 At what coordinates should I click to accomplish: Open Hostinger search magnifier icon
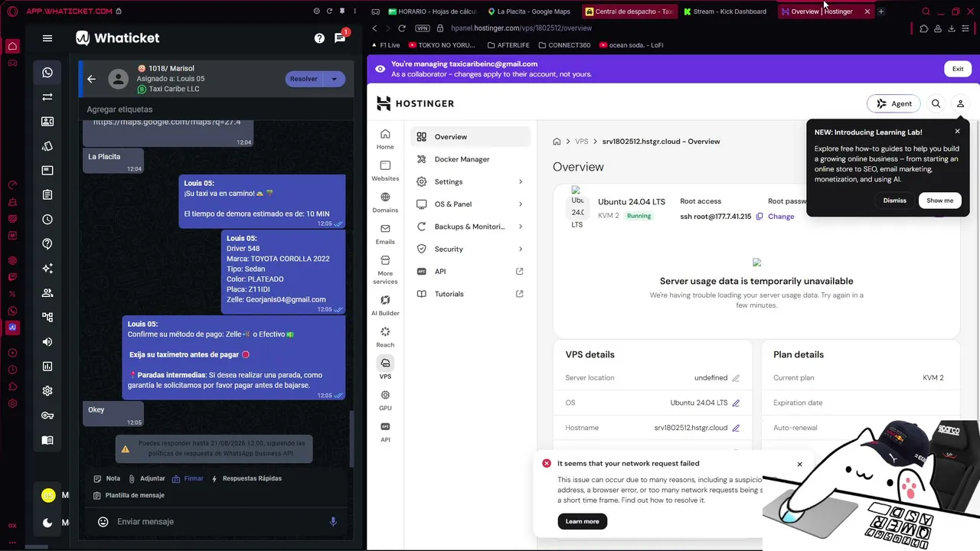point(936,103)
